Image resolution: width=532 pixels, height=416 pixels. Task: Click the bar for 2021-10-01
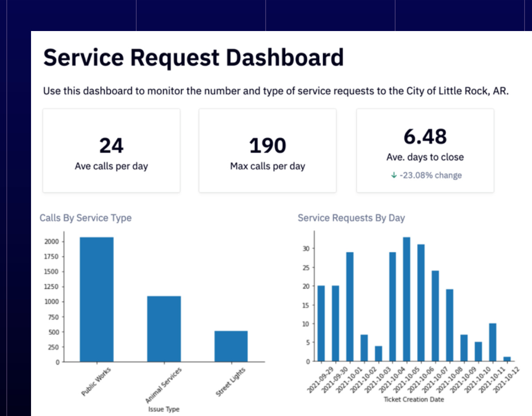coord(350,306)
